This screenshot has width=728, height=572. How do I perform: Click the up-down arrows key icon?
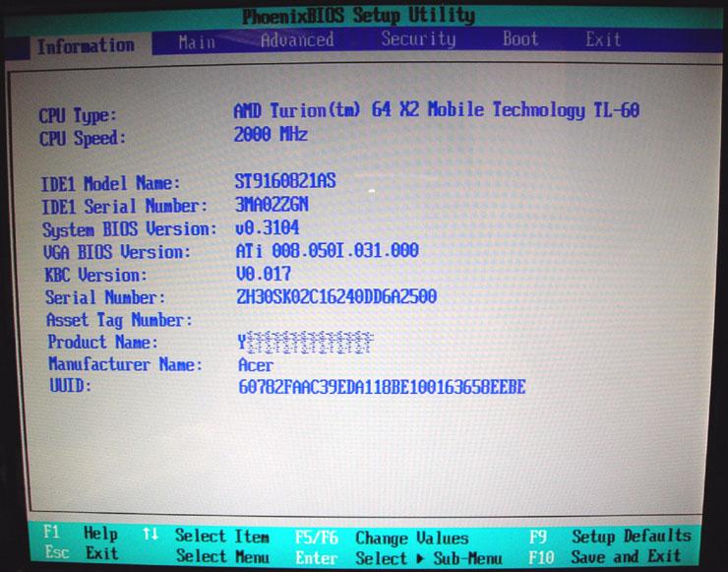pyautogui.click(x=151, y=534)
